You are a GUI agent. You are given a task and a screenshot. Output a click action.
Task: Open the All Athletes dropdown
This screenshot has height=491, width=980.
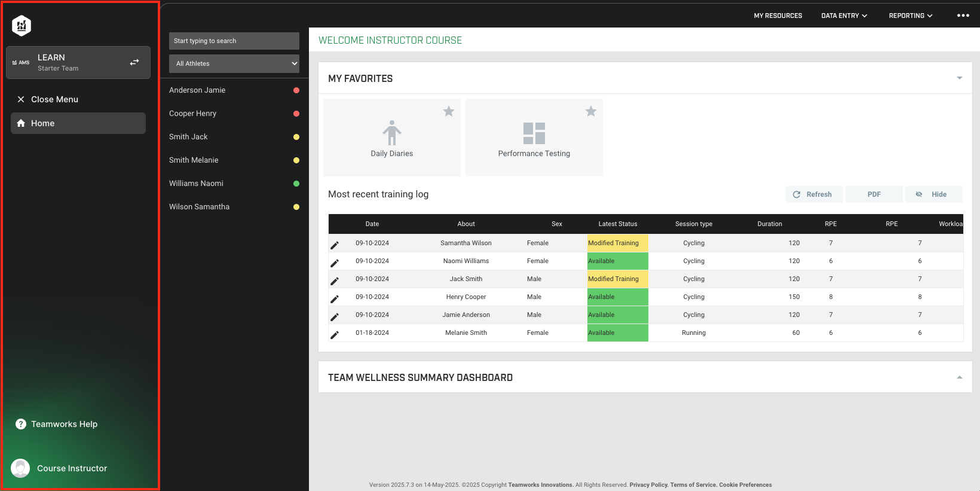point(234,63)
